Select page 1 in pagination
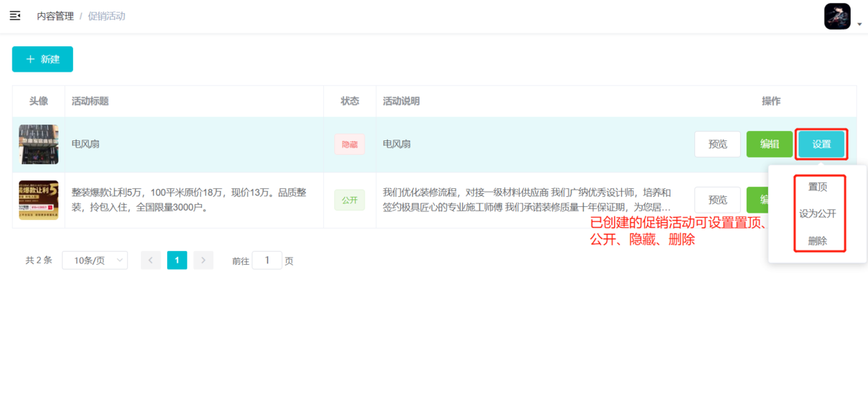Viewport: 868px width, 411px height. coord(177,260)
